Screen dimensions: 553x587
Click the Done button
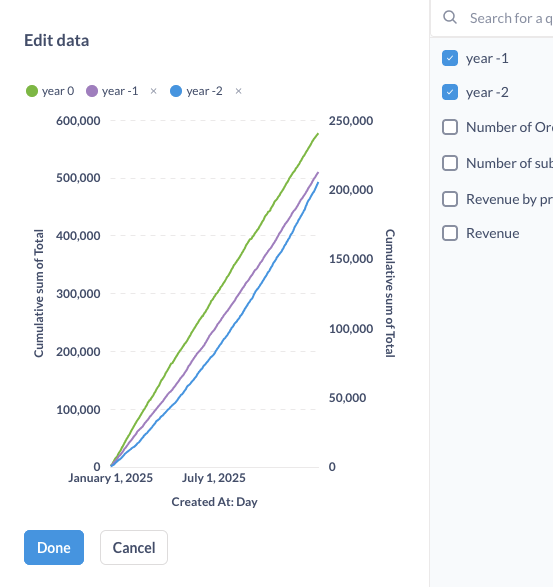pyautogui.click(x=54, y=547)
